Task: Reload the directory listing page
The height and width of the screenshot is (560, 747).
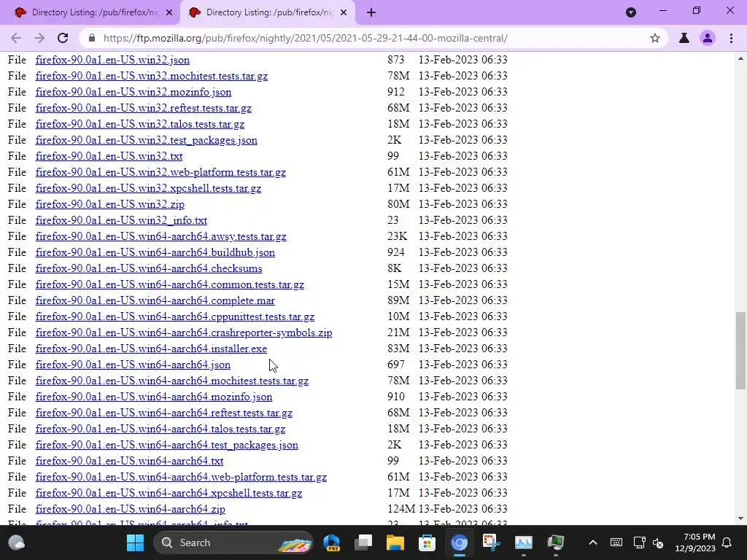Action: 63,38
